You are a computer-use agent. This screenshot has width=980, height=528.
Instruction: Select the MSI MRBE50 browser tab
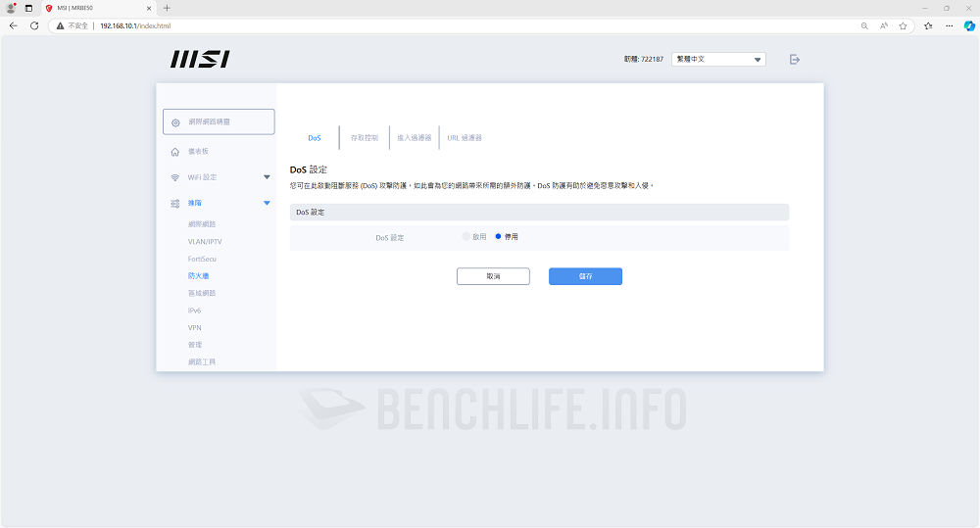[x=99, y=8]
